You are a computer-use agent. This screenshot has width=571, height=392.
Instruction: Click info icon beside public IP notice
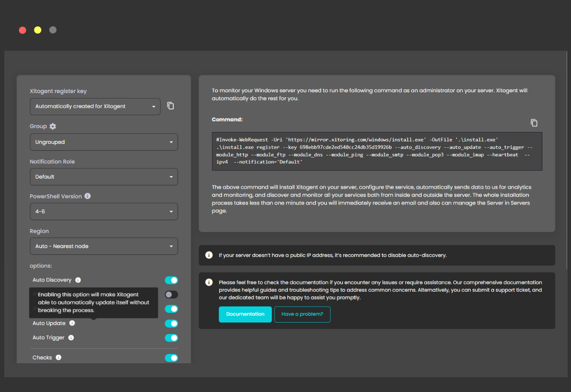click(x=209, y=255)
